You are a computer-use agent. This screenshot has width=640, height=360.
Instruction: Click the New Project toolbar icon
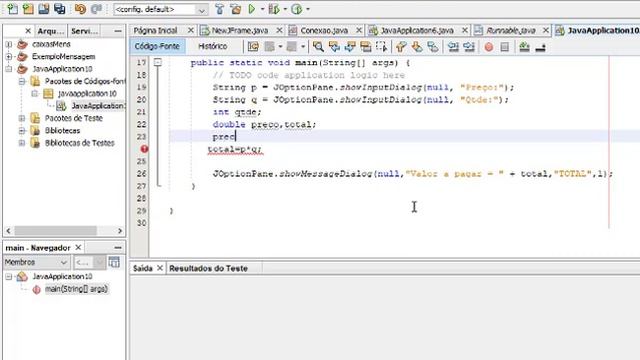pyautogui.click(x=28, y=9)
